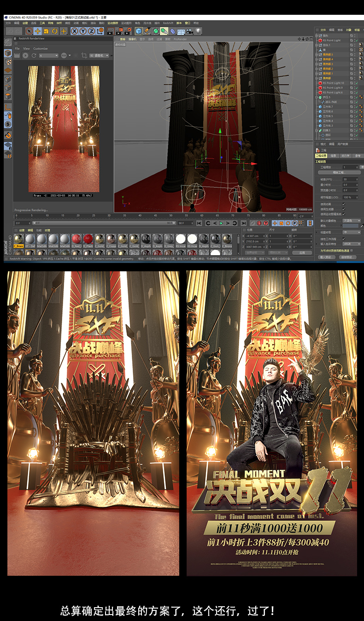The image size is (364, 621).
Task: Add a Cube primitive object
Action: [x=139, y=31]
